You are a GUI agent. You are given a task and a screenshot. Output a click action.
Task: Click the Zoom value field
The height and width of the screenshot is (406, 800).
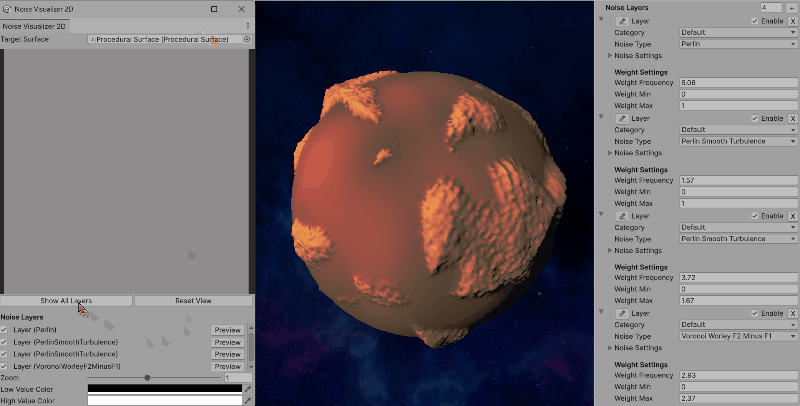tap(238, 378)
